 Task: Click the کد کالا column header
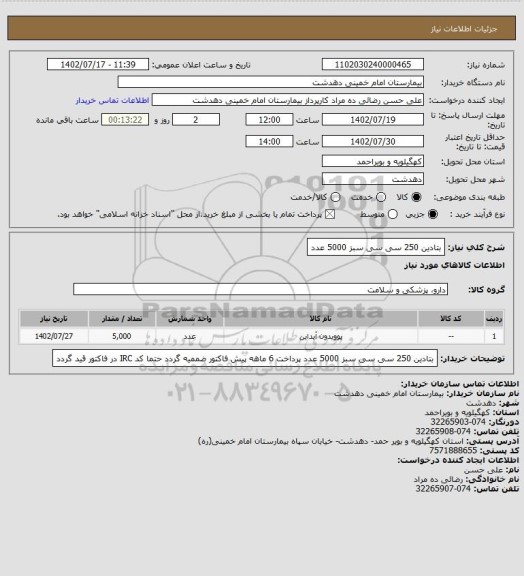point(451,318)
